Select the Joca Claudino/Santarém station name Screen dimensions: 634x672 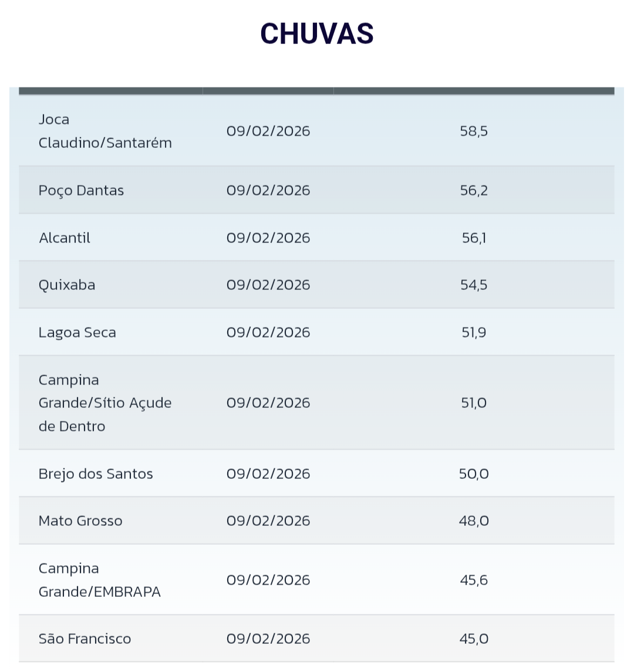tap(105, 131)
